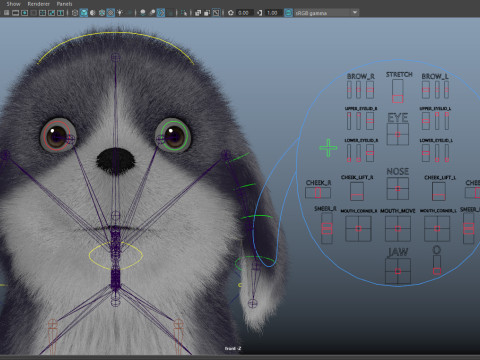
Task: Click the Exposure reset icon
Action: click(231, 13)
